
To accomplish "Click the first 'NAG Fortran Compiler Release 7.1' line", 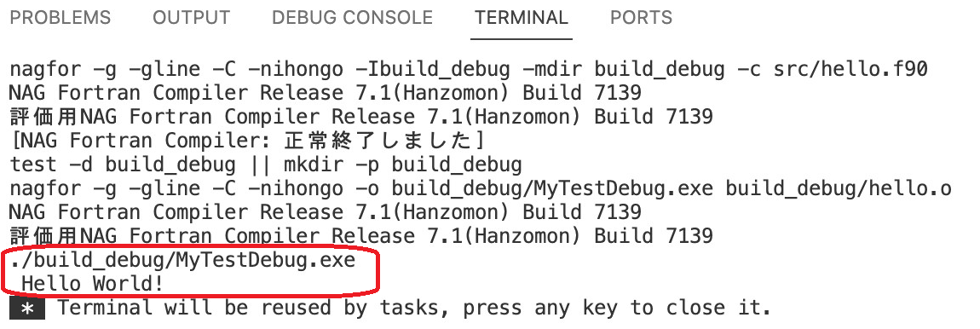I will [x=325, y=93].
